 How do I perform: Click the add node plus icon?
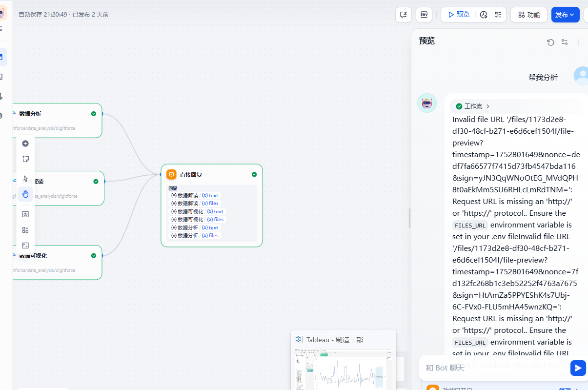25,144
